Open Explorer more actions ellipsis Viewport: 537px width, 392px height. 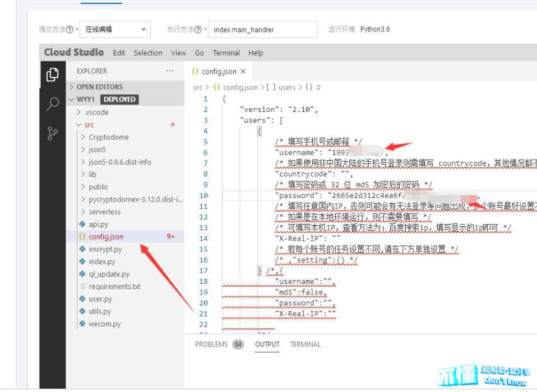tap(170, 71)
